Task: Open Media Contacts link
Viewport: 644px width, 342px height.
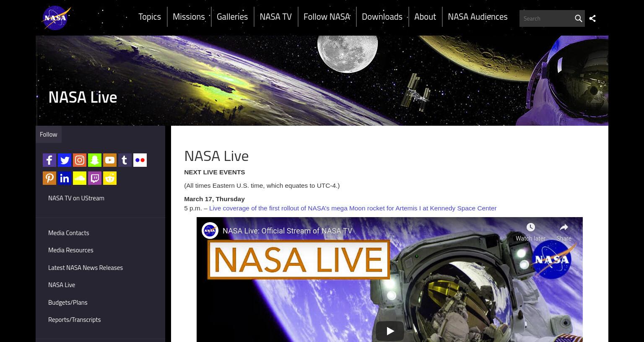Action: [x=69, y=233]
